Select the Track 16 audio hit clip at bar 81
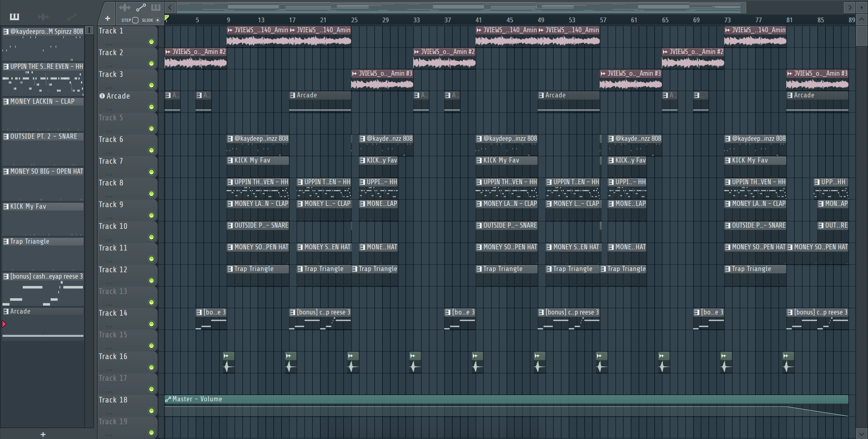The width and height of the screenshot is (868, 439). pos(788,362)
